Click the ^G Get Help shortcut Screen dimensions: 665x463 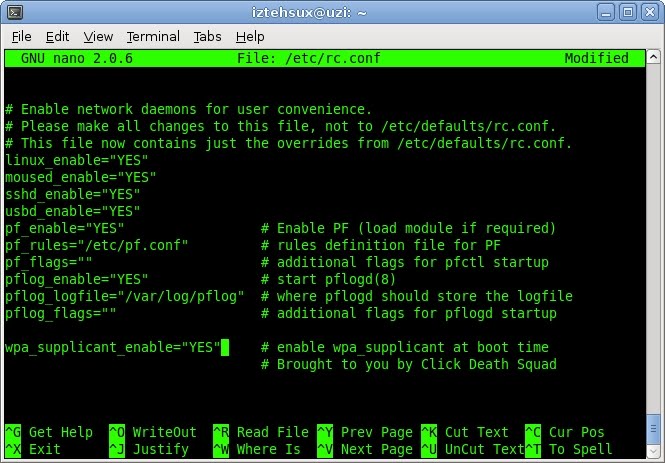pos(49,432)
